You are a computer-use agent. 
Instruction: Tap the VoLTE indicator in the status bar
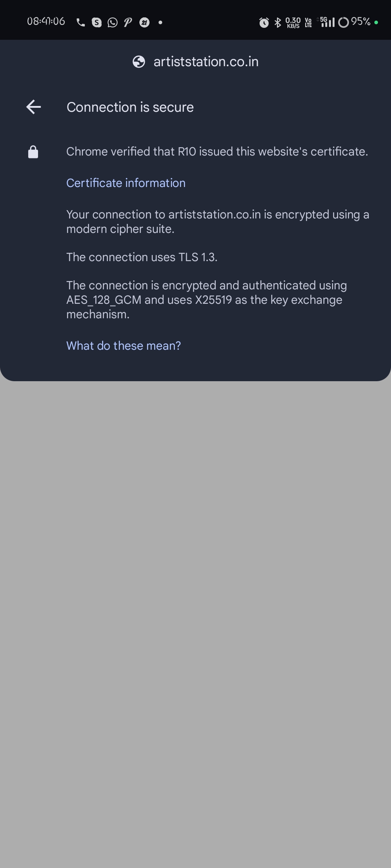[308, 23]
